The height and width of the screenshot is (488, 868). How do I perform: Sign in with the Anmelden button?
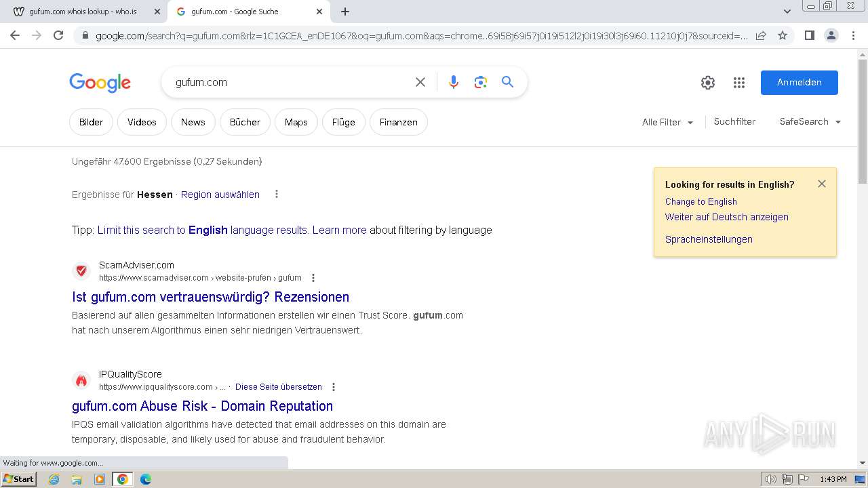coord(800,82)
